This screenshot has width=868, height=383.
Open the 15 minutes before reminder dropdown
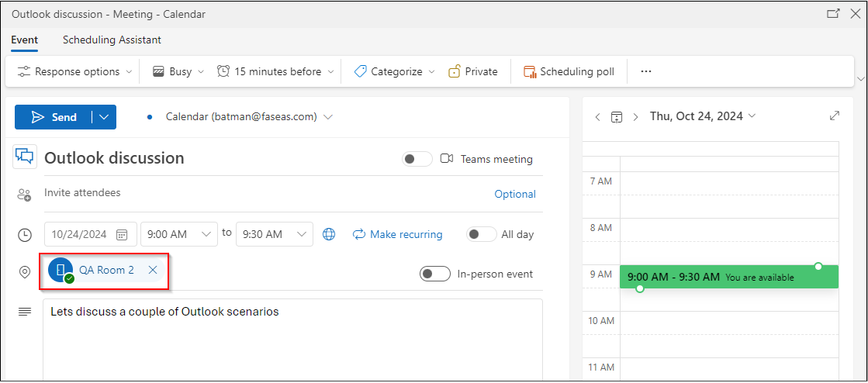(x=275, y=71)
